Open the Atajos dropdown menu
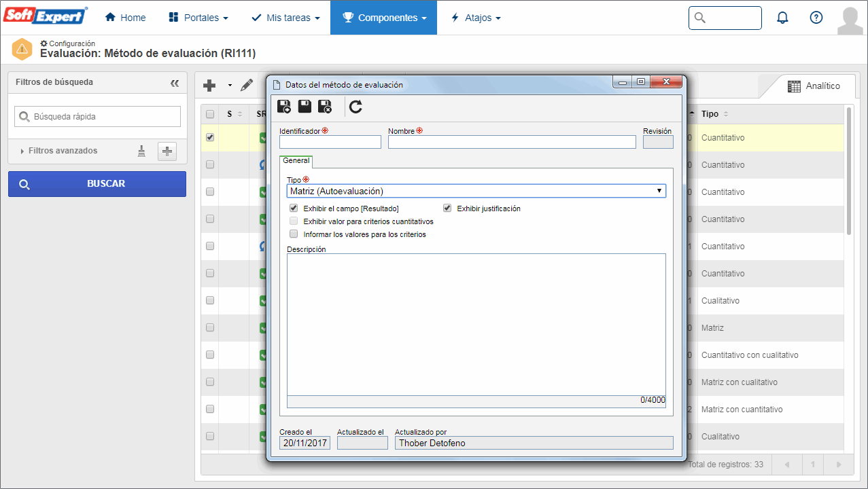The width and height of the screenshot is (868, 489). [x=476, y=18]
